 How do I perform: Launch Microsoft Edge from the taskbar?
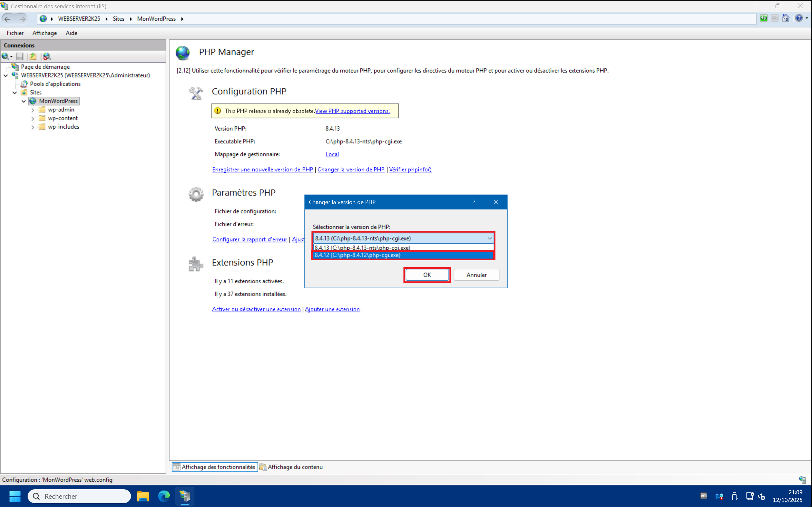click(x=164, y=496)
